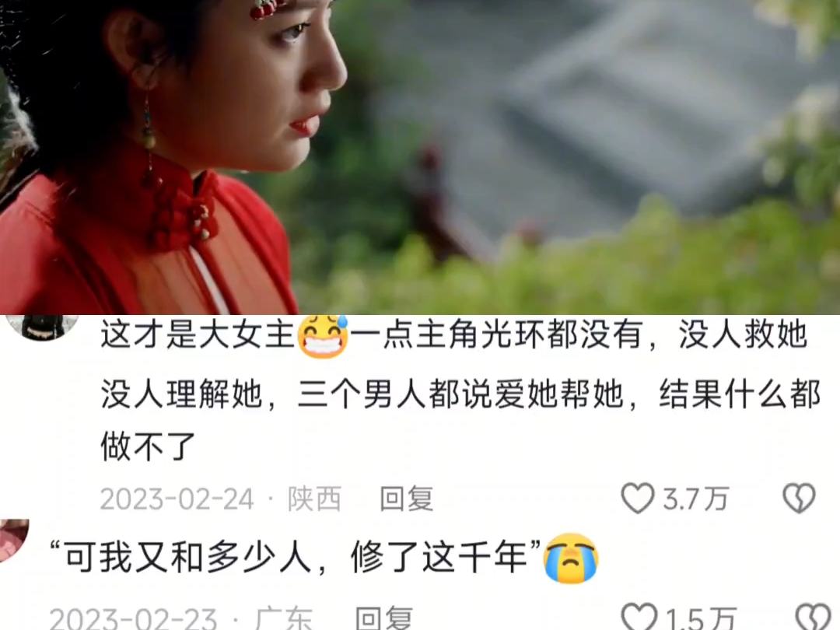Dislike the 陕西 comment with broken heart
Screen dimensions: 840x630
pyautogui.click(x=800, y=499)
